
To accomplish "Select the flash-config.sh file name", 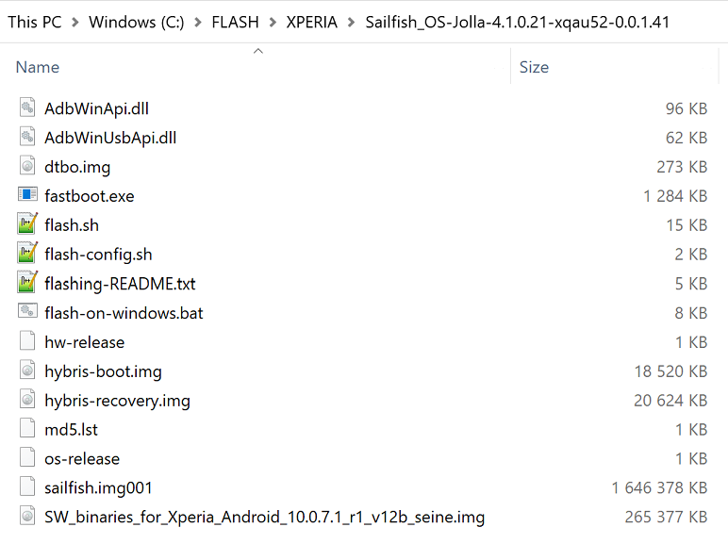I will (98, 255).
